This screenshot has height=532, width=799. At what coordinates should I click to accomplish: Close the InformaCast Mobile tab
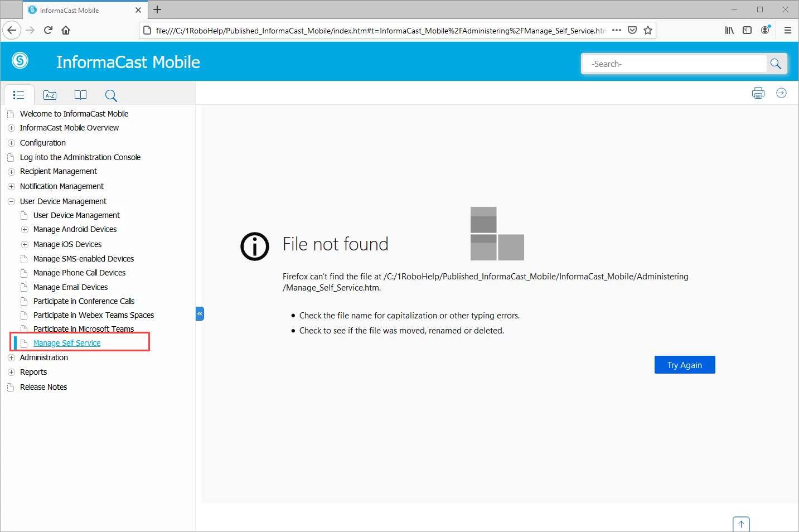(138, 10)
